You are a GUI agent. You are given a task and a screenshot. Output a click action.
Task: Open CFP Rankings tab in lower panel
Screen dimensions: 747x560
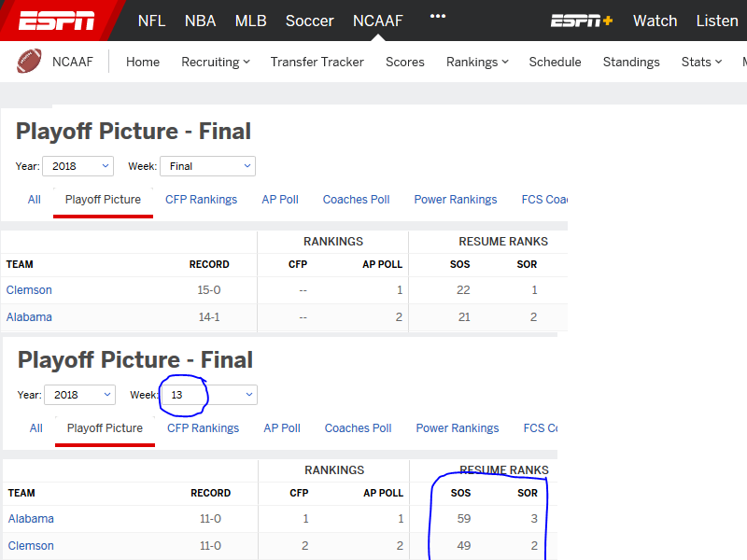click(203, 428)
